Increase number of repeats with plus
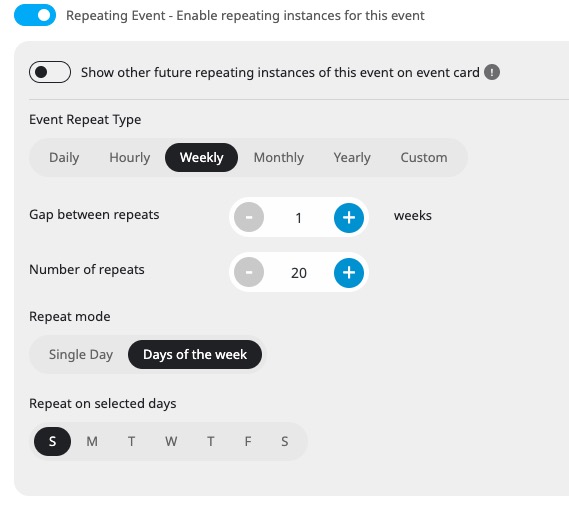The height and width of the screenshot is (512, 569). click(349, 273)
